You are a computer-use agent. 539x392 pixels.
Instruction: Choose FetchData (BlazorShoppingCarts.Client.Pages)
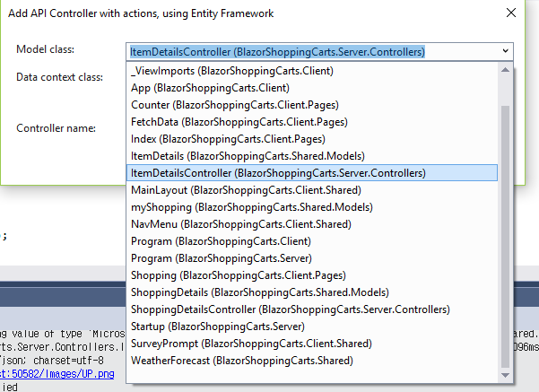pos(312,122)
